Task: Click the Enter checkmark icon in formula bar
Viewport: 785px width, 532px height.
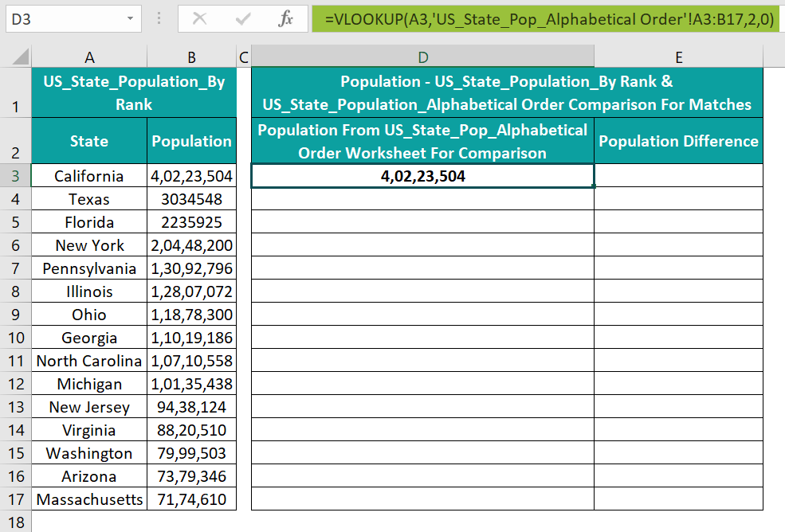Action: click(243, 19)
